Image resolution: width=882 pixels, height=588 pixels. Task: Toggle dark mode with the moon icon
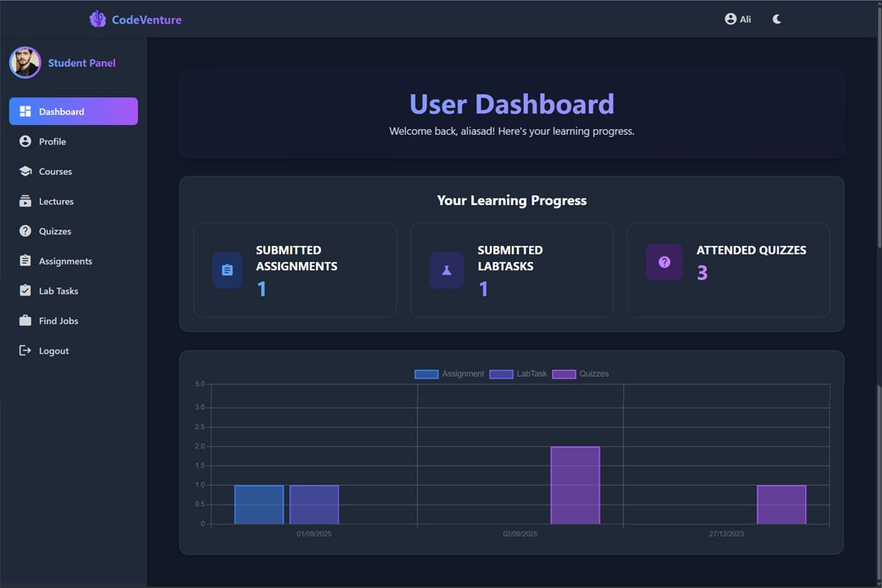[x=776, y=19]
